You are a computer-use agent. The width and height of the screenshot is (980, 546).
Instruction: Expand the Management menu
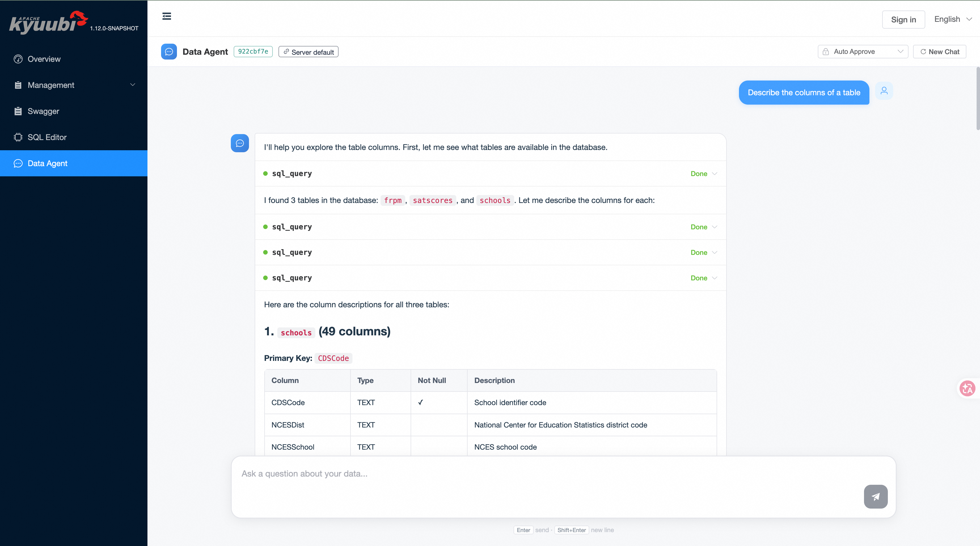(x=74, y=85)
